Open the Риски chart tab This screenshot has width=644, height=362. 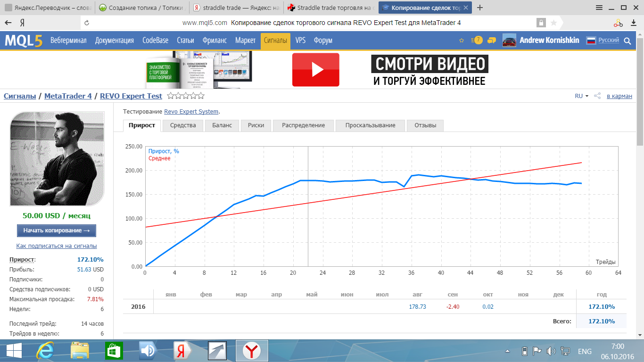click(x=256, y=125)
